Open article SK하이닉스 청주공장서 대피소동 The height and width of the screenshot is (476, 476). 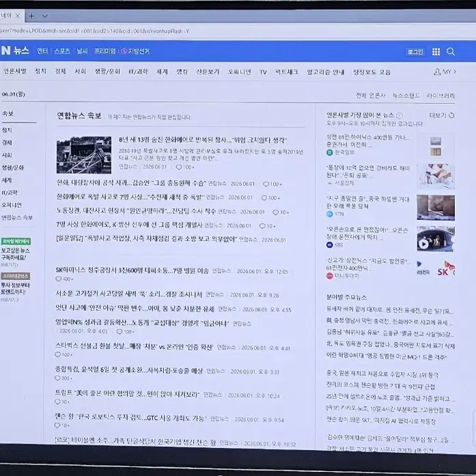pos(132,270)
